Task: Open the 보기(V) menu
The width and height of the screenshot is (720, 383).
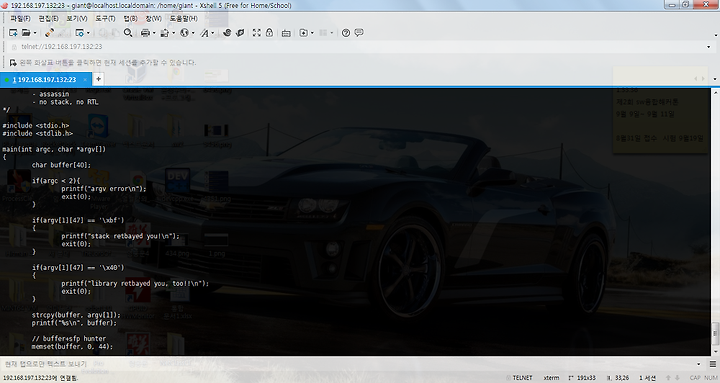Action: click(x=77, y=18)
